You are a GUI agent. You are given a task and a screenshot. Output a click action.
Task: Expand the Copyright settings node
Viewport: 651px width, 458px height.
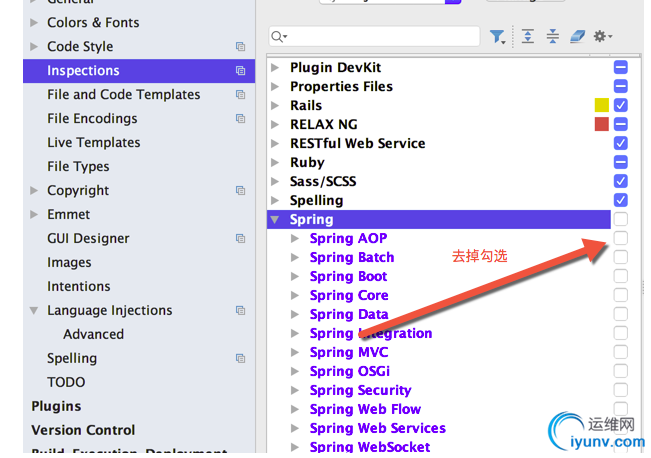pyautogui.click(x=34, y=191)
